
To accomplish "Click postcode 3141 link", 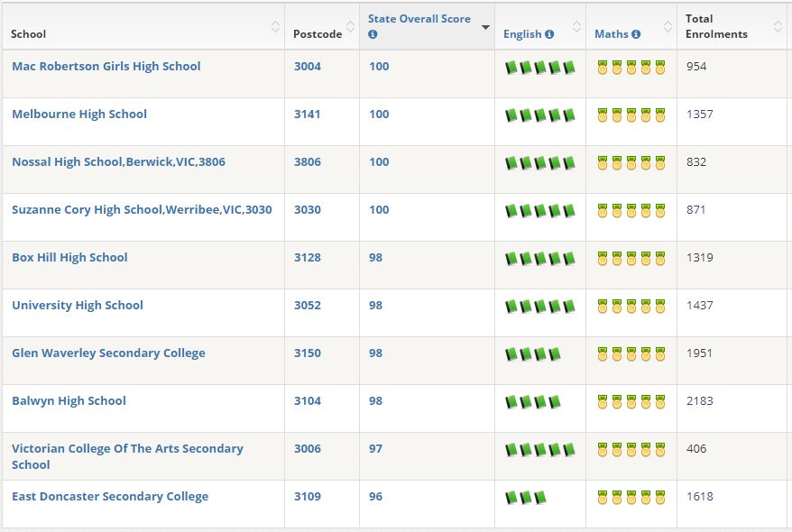I will pos(308,115).
